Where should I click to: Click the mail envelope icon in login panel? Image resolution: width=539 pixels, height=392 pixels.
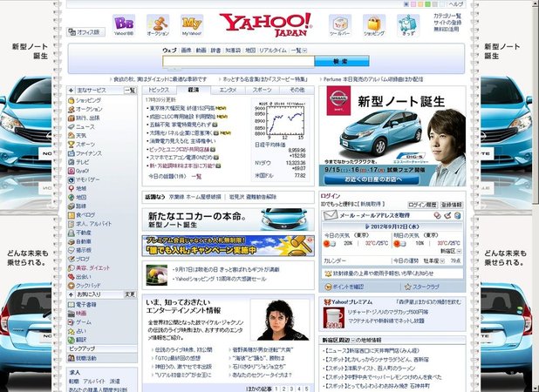(331, 215)
